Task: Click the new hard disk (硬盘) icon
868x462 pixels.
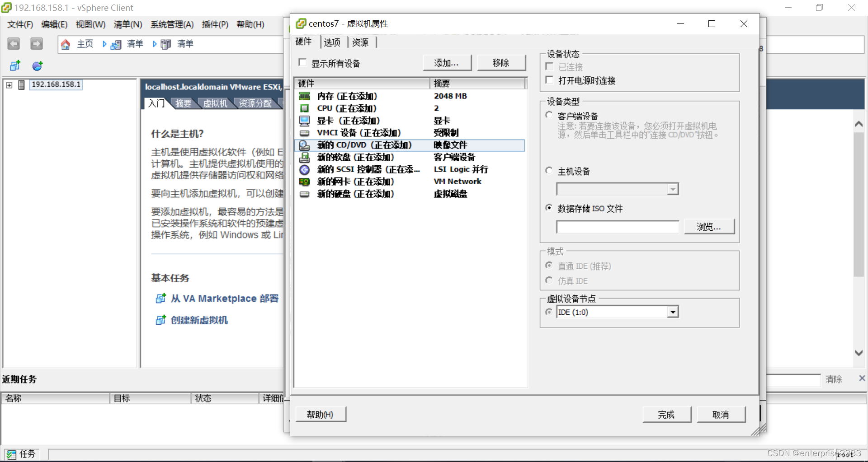Action: click(x=305, y=194)
